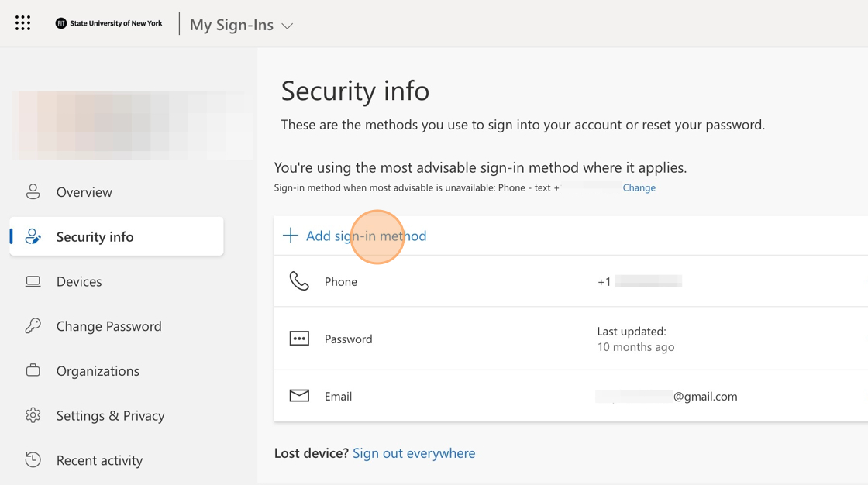Click the Organizations briefcase icon
This screenshot has width=868, height=485.
coord(33,370)
